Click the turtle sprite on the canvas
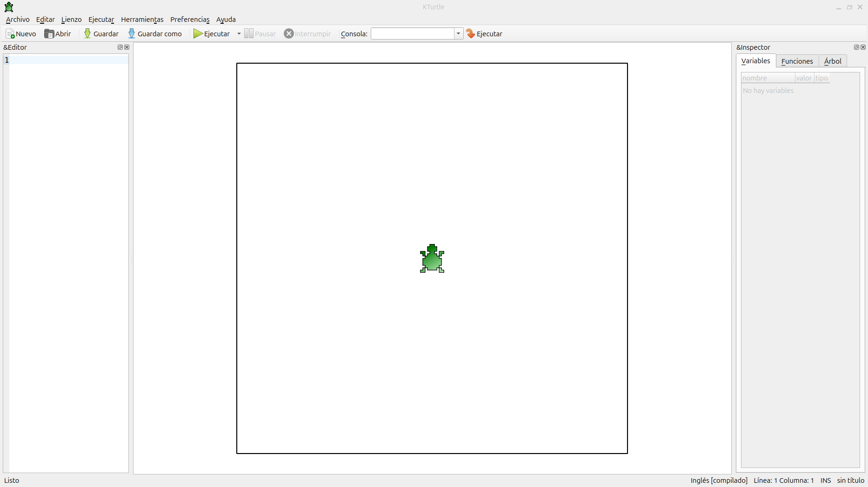Viewport: 868px width, 487px height. point(432,259)
